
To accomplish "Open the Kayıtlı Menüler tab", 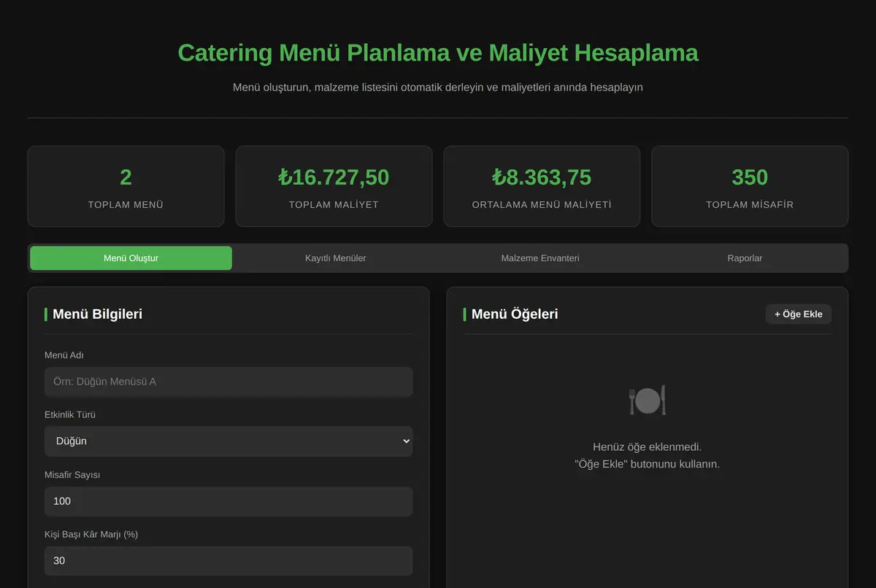I will [x=336, y=258].
